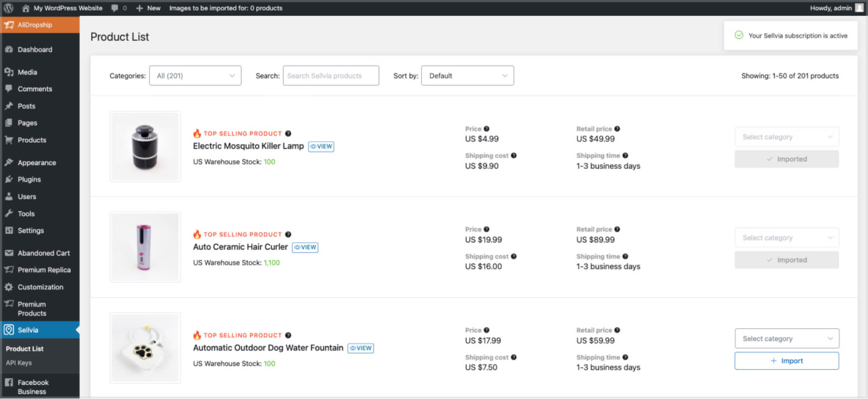Click the Users person icon

coord(9,197)
